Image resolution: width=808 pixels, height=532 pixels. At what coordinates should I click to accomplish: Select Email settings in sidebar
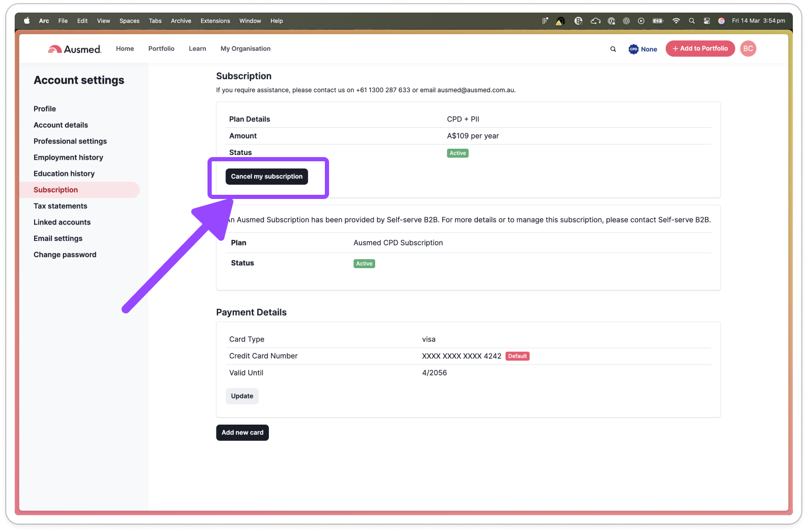[58, 239]
